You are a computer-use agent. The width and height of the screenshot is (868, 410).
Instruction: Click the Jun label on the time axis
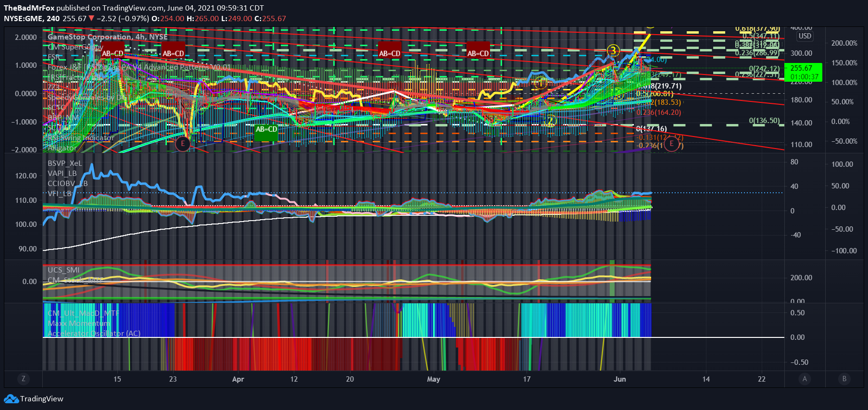pos(620,379)
